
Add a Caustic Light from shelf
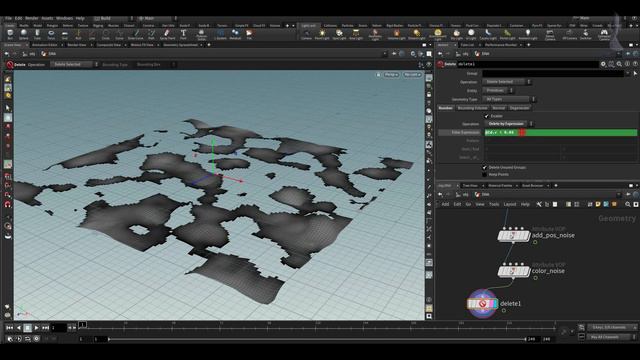coord(488,34)
